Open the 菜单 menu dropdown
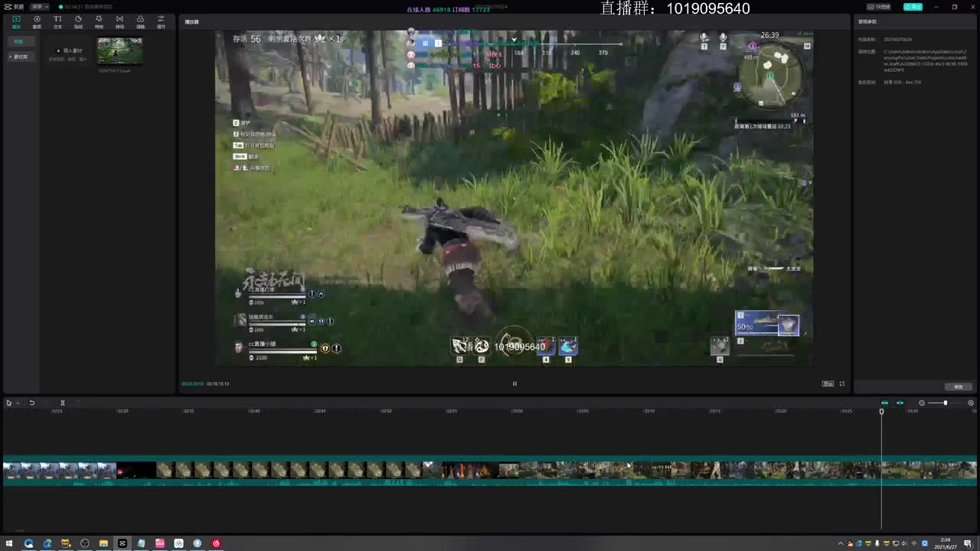980x551 pixels. coord(39,7)
